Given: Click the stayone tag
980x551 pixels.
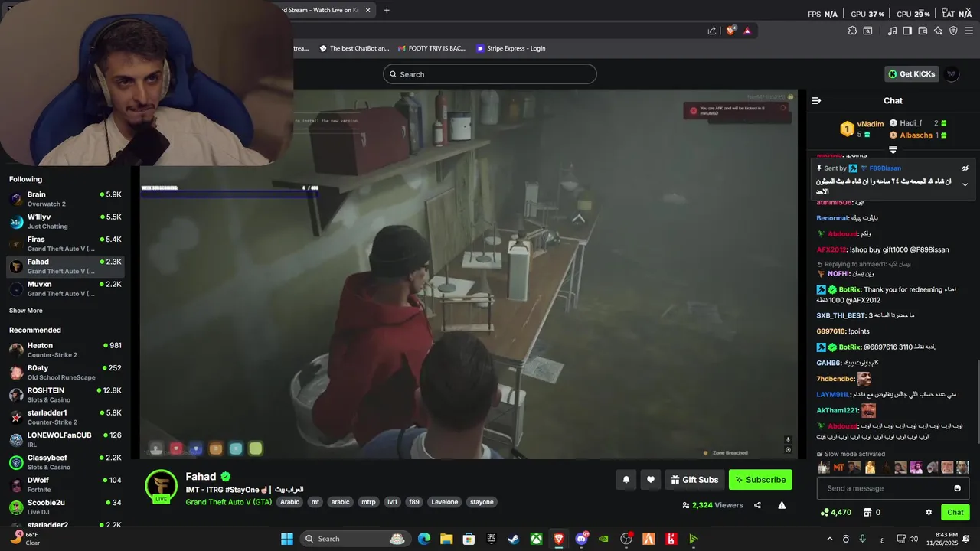Looking at the screenshot, I should [482, 502].
